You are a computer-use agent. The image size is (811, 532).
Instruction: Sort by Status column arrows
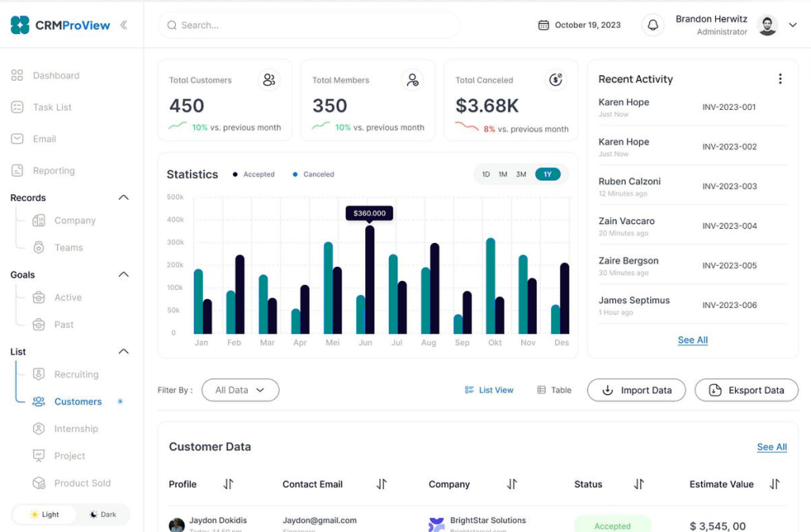[x=638, y=484]
